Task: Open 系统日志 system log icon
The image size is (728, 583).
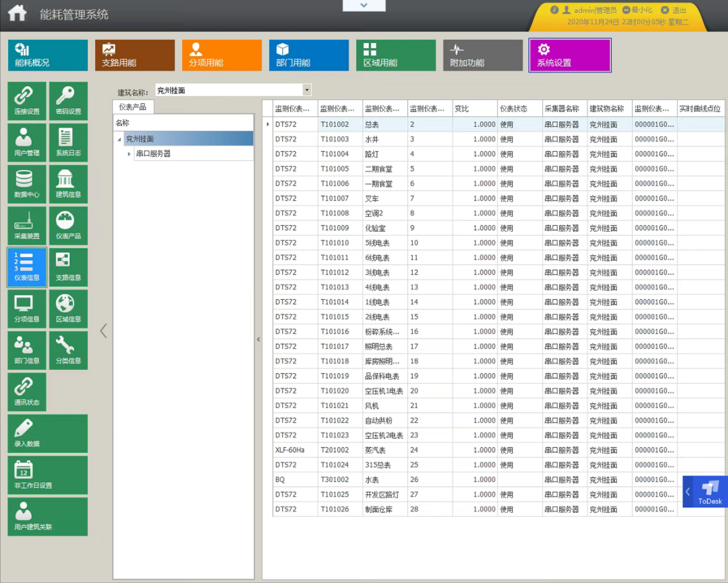Action: click(x=69, y=142)
